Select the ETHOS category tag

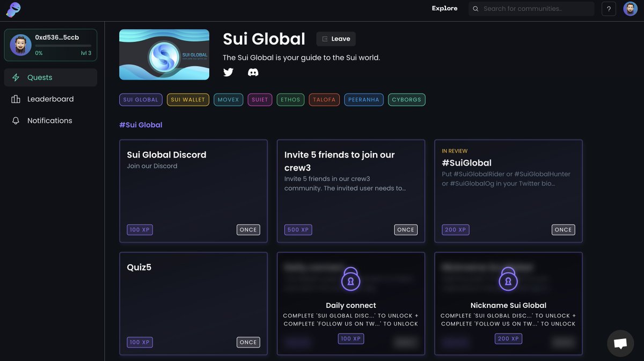pos(290,100)
